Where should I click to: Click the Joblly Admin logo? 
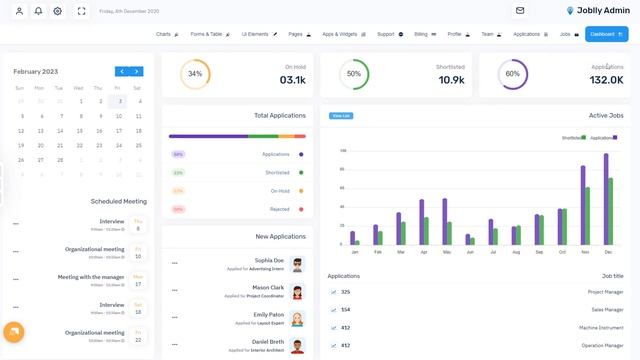click(x=598, y=11)
